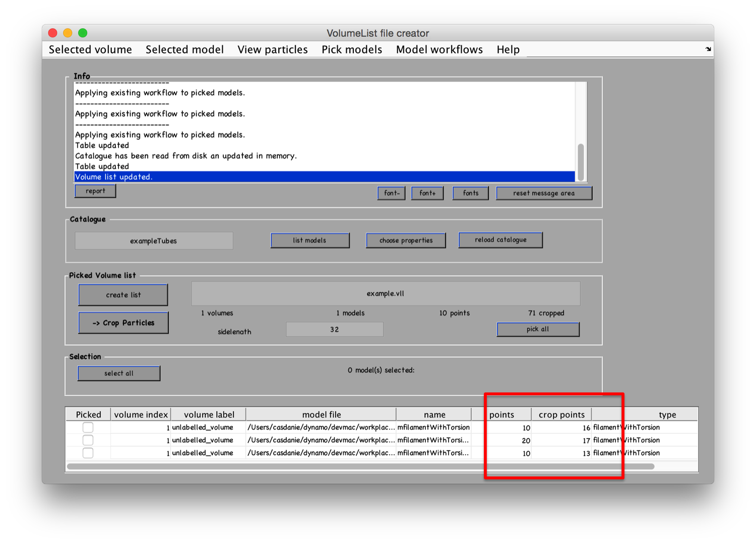Open the Model workflows menu
Screen dimensions: 756x544
click(439, 49)
